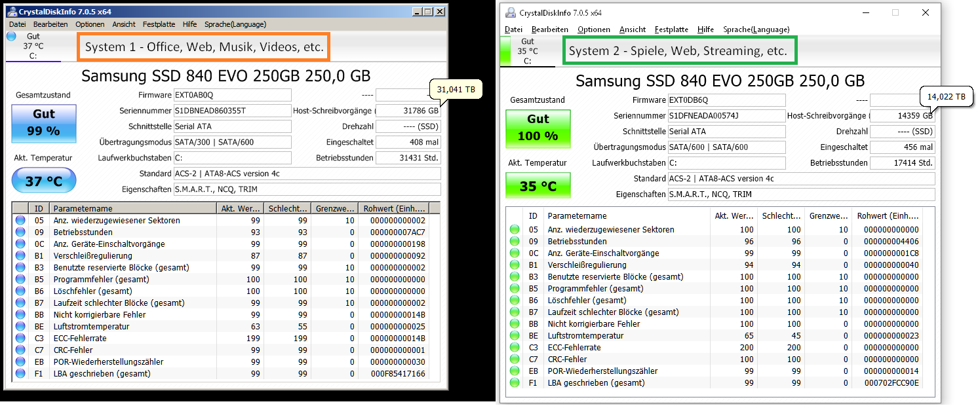Open Datei menu in right CrystalDiskInfo window

click(513, 29)
